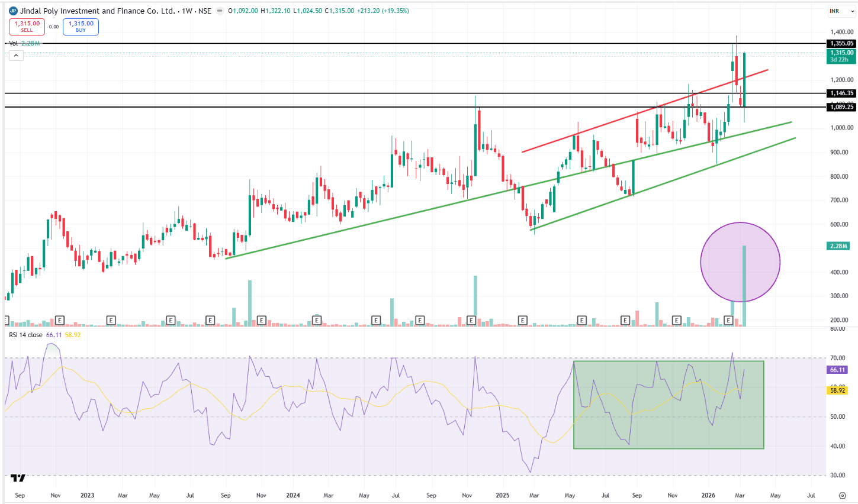Click the 2024 label on the time axis
Screen dimensions: 858x504
(293, 495)
